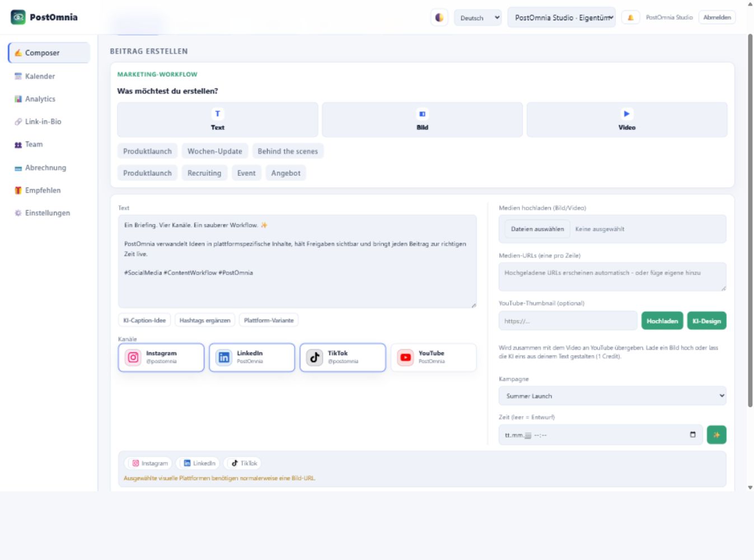Click the 'Was möchtest du erstellen?' text

(167, 91)
